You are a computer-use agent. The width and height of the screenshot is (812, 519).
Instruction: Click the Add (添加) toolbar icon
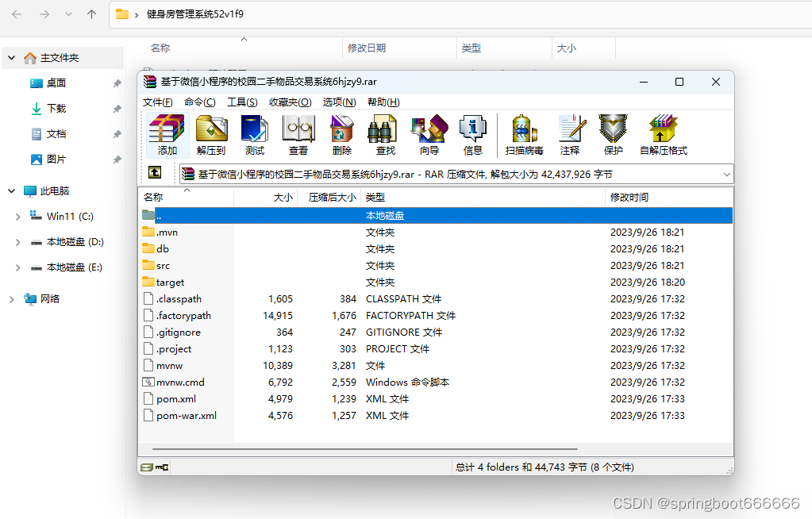click(167, 135)
